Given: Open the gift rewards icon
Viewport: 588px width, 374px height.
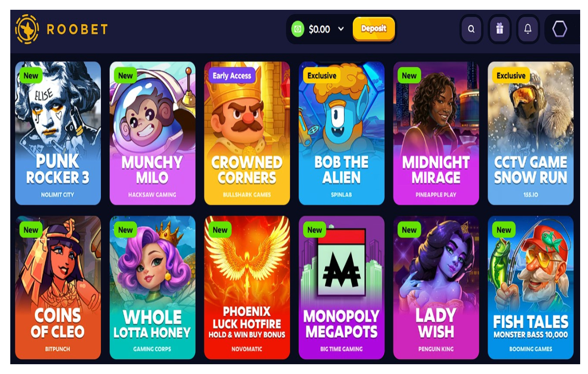Looking at the screenshot, I should click(500, 29).
